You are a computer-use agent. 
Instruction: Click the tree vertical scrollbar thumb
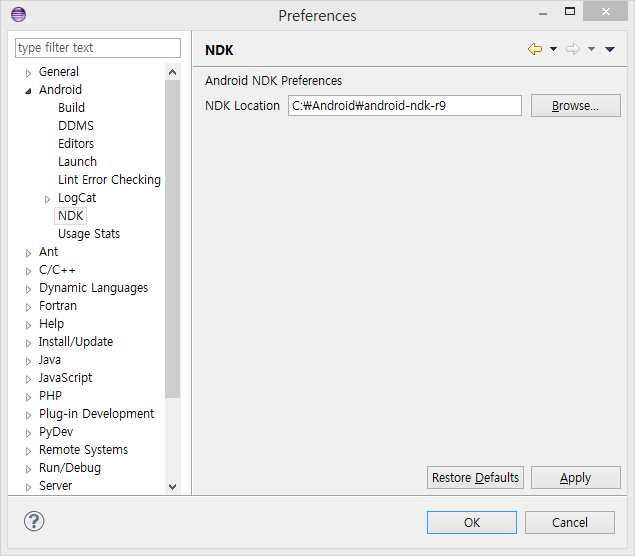[173, 239]
